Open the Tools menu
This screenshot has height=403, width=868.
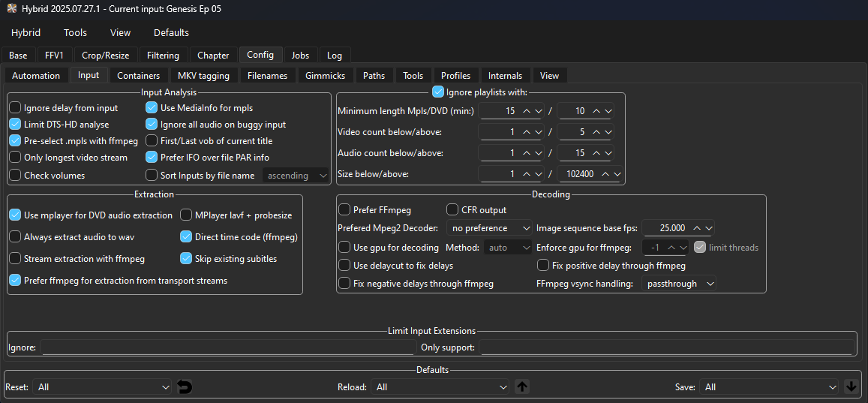[75, 33]
